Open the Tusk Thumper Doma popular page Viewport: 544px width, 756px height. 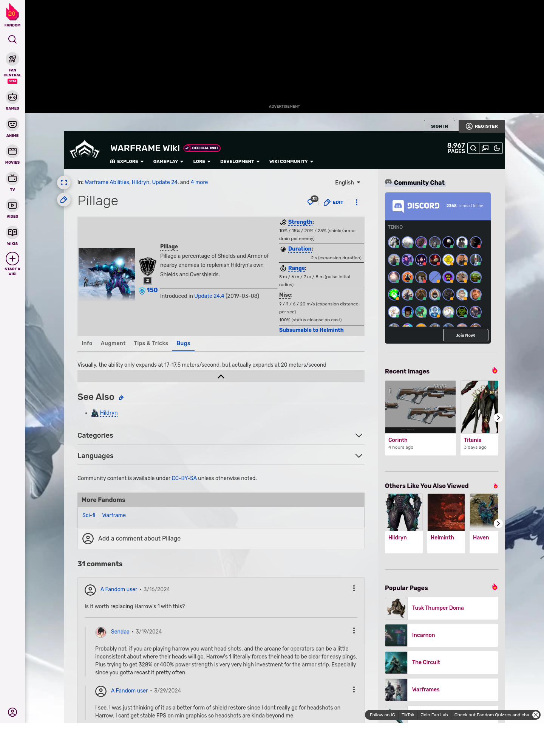pyautogui.click(x=442, y=608)
